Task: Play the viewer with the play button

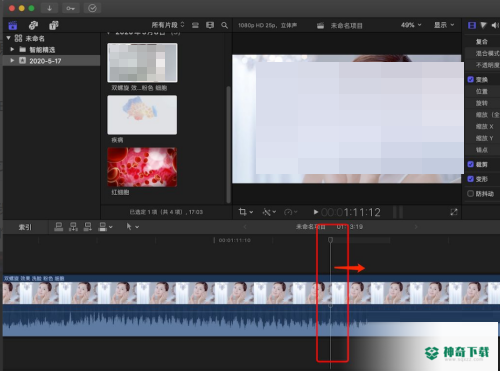Action: tap(316, 212)
